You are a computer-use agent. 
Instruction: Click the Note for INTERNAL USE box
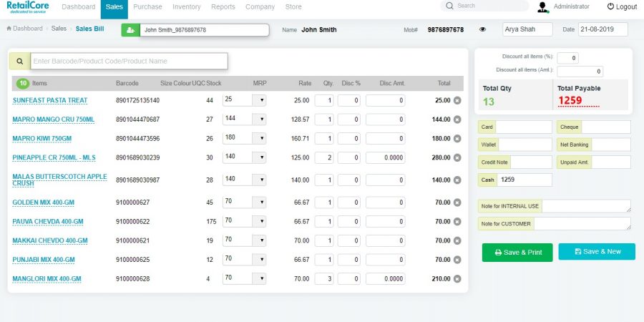click(586, 206)
